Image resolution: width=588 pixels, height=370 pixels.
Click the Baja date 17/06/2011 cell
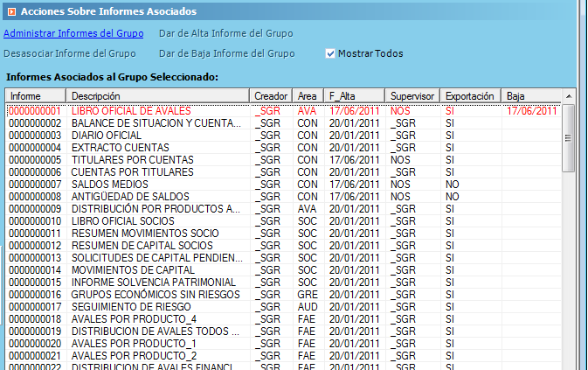pos(532,111)
